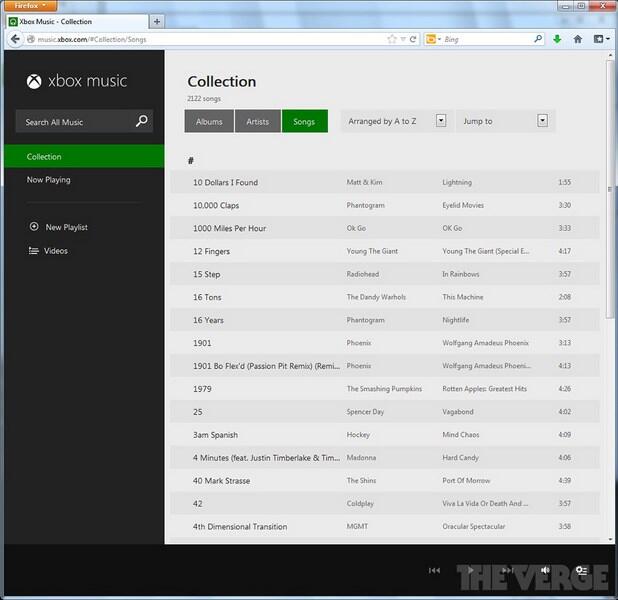618x600 pixels.
Task: Click the vertical page scrollbar thumb
Action: coord(610,189)
